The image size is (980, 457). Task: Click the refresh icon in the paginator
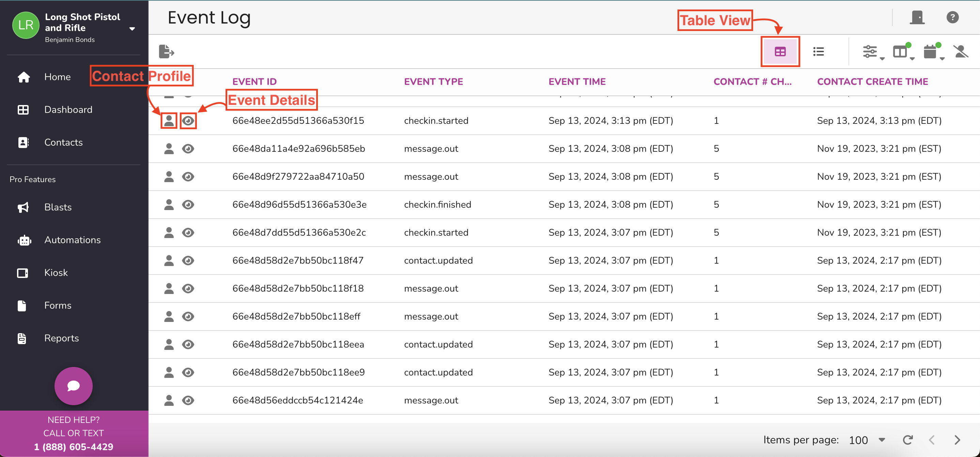pyautogui.click(x=908, y=440)
